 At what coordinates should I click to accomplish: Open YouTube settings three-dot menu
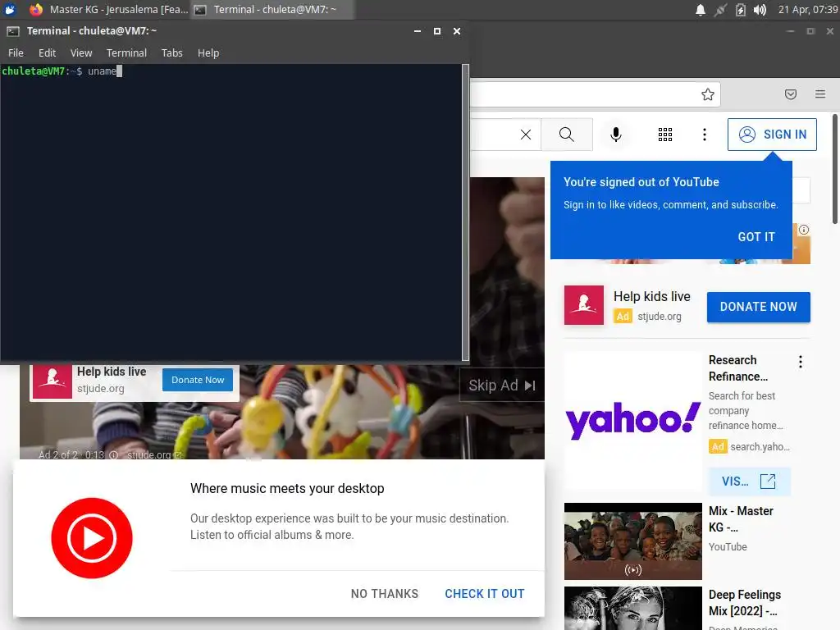click(705, 135)
